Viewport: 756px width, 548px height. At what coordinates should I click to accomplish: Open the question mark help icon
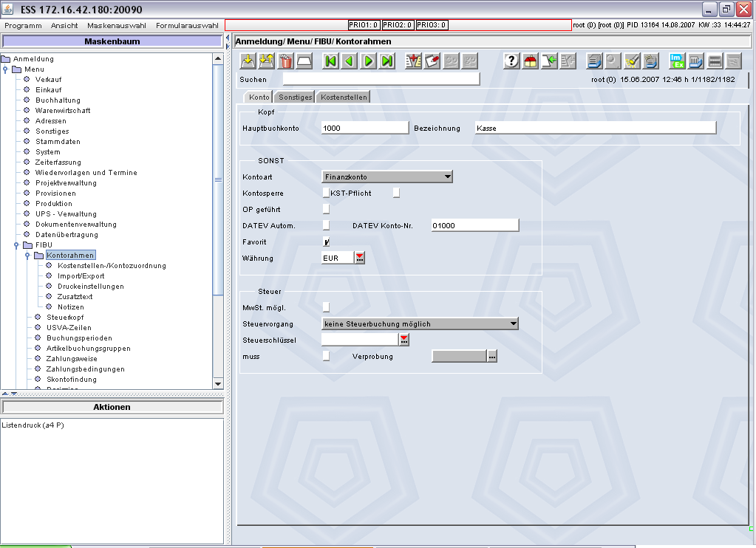coord(511,61)
